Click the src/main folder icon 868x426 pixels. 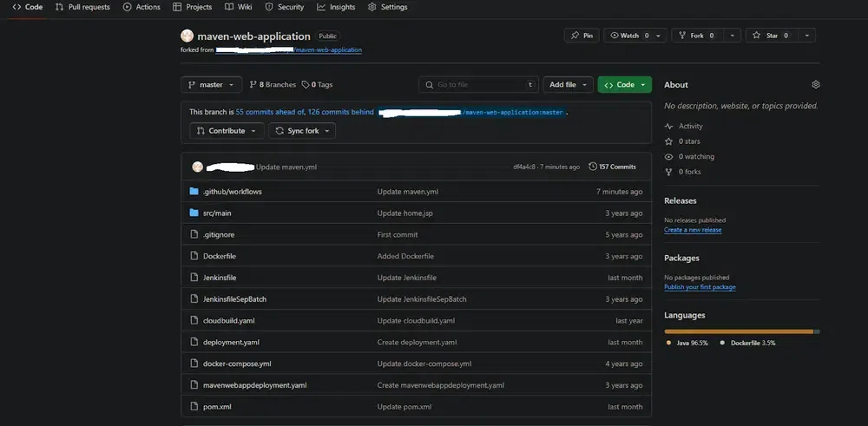click(x=194, y=213)
